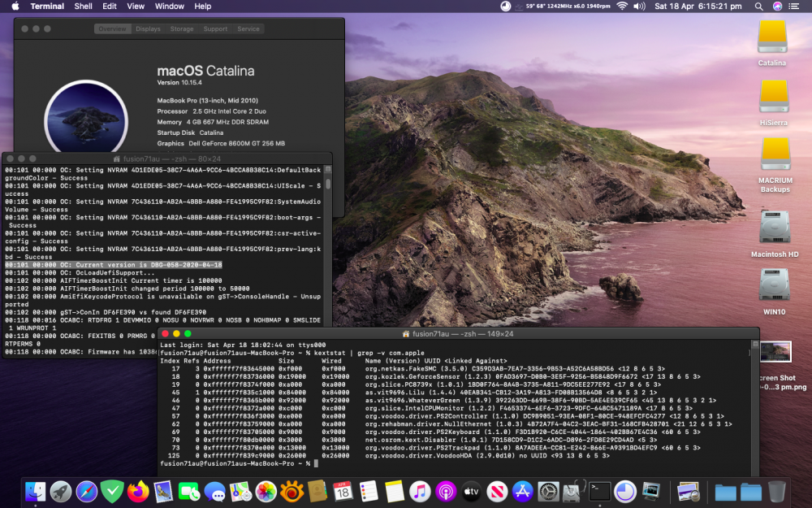This screenshot has width=812, height=508.
Task: Open the network monitor screen icon in Dock
Action: [x=651, y=492]
